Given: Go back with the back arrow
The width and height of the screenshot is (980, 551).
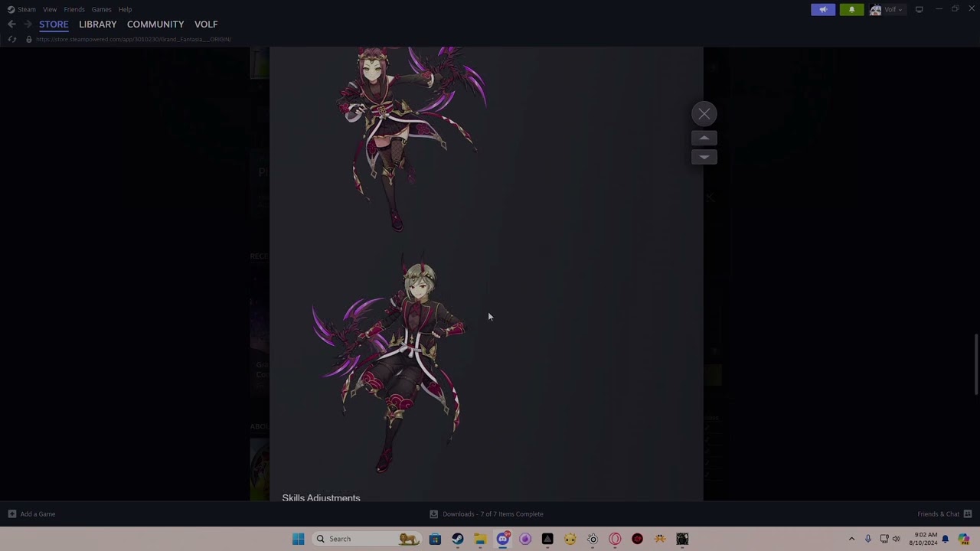Looking at the screenshot, I should (11, 24).
